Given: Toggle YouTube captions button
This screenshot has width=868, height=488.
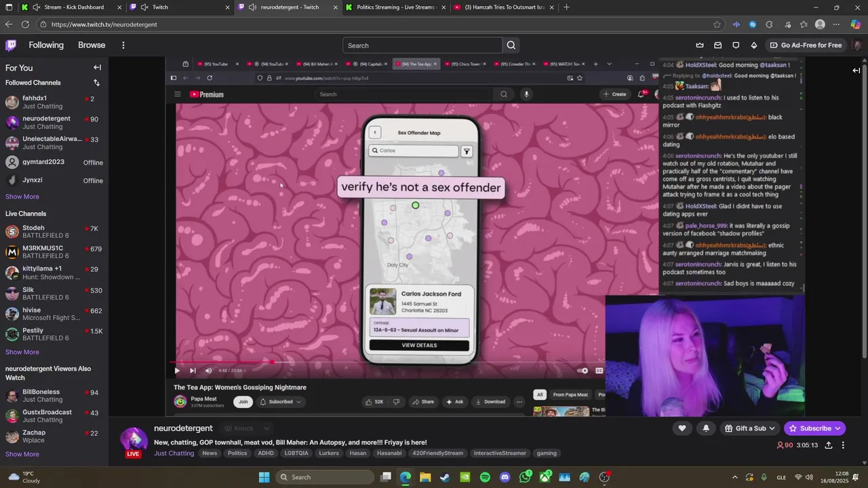Looking at the screenshot, I should 599,371.
